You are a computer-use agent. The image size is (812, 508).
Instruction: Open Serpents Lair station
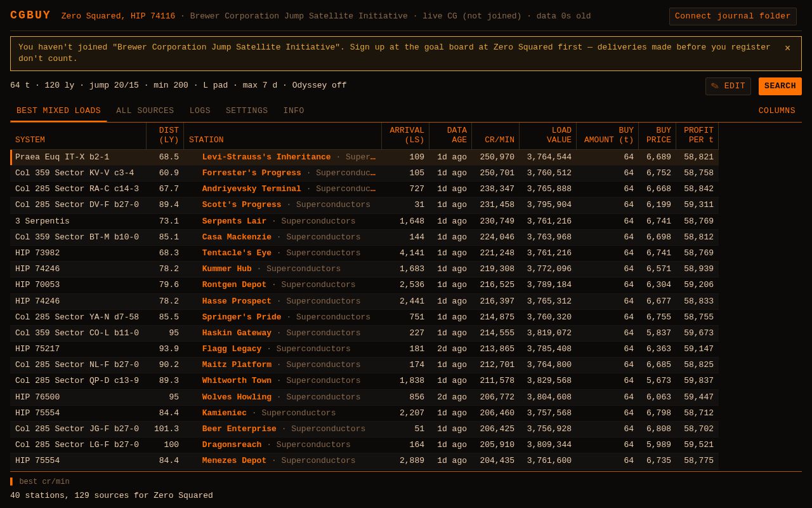[x=235, y=222]
